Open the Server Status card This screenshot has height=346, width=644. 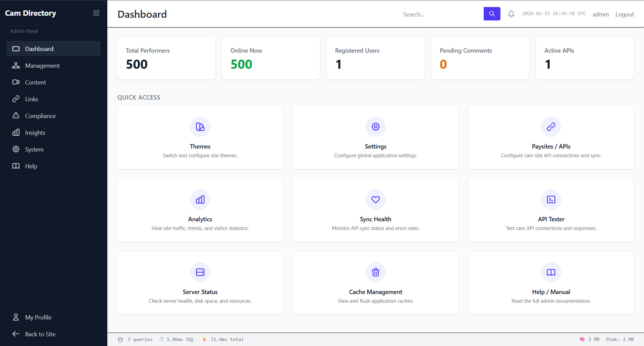(200, 283)
